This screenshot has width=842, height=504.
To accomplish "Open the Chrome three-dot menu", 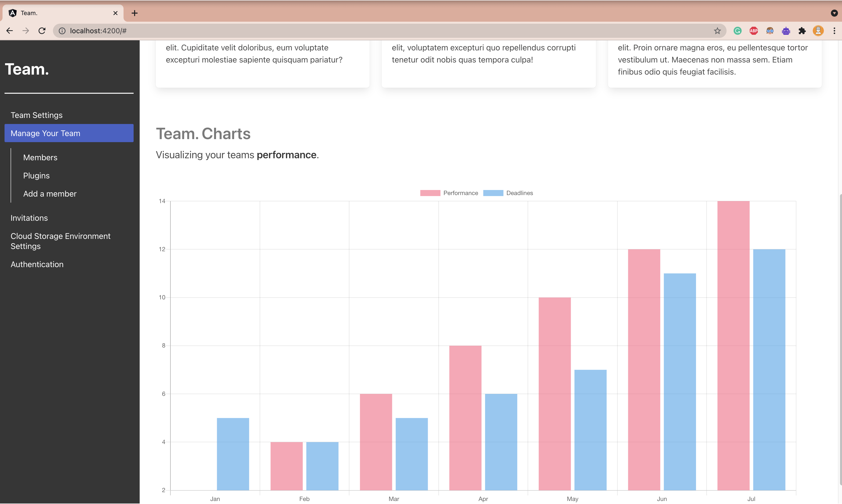I will (834, 30).
